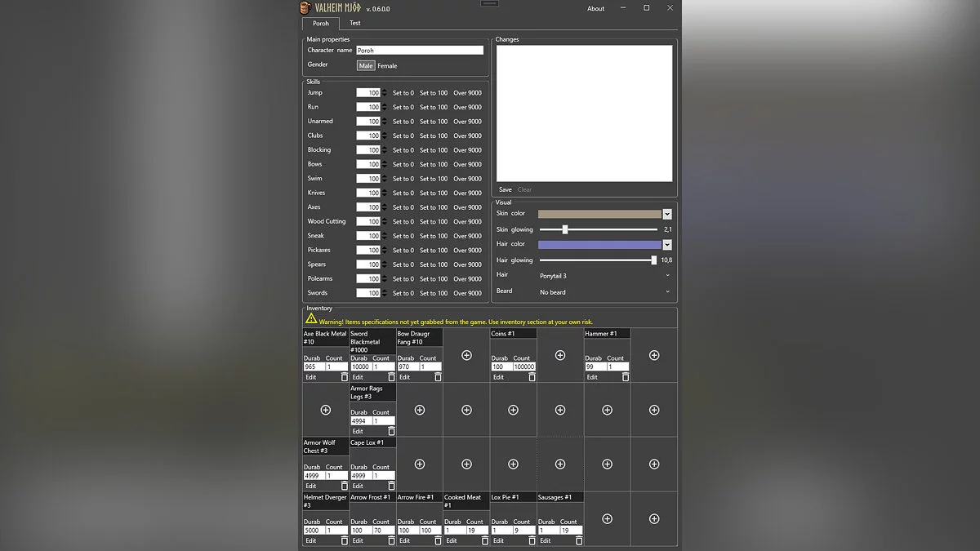Viewport: 980px width, 551px height.
Task: Delete the Armor Wolf Chest item
Action: (x=344, y=486)
